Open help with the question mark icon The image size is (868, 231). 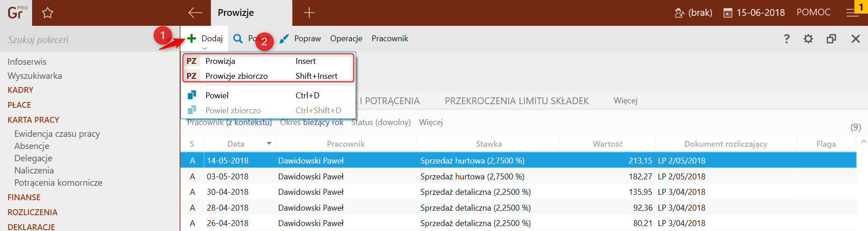787,39
